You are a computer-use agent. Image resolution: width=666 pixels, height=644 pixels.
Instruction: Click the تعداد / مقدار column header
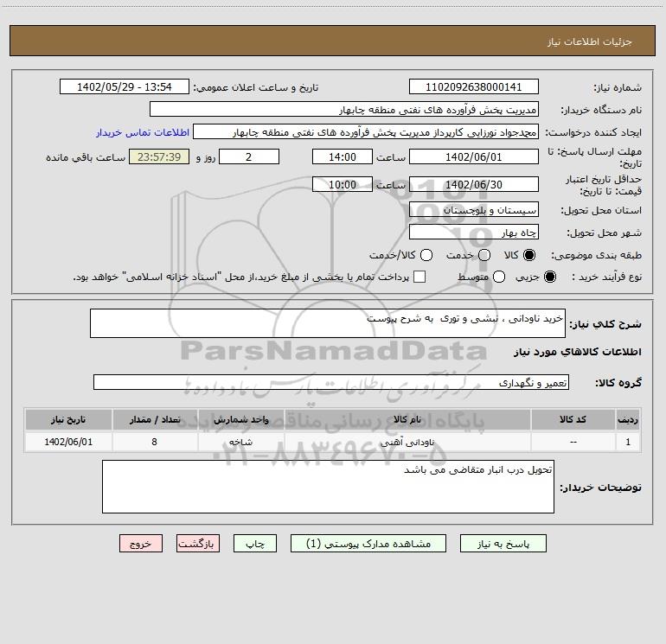[155, 419]
